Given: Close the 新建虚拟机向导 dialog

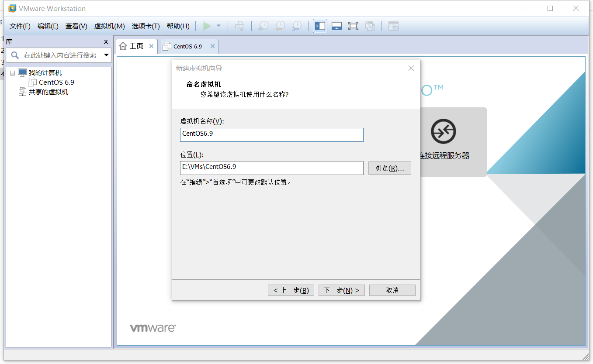Looking at the screenshot, I should point(411,68).
